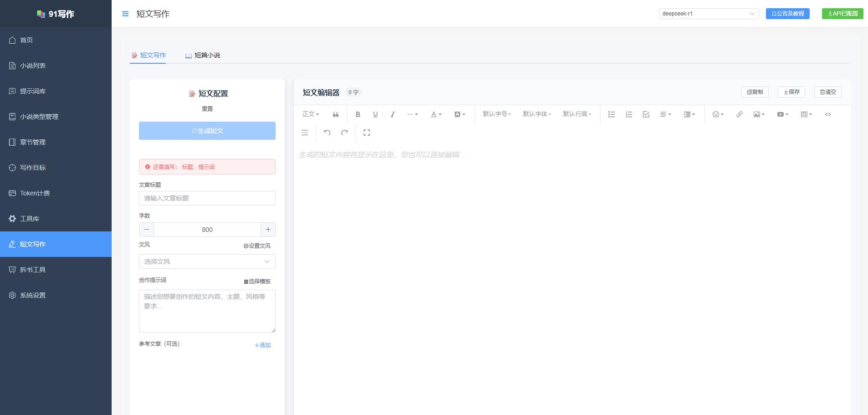
Task: Insert numbered list
Action: pos(629,114)
